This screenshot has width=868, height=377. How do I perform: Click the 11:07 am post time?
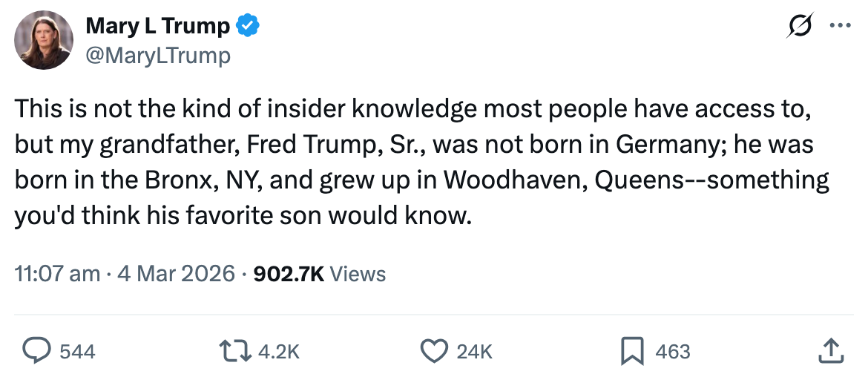(57, 274)
